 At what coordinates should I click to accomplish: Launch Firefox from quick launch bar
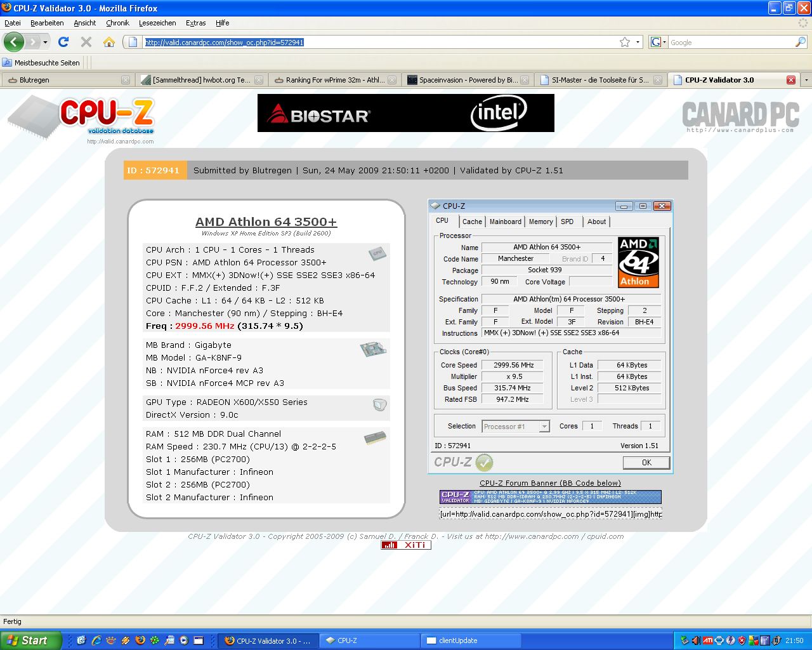pyautogui.click(x=140, y=640)
